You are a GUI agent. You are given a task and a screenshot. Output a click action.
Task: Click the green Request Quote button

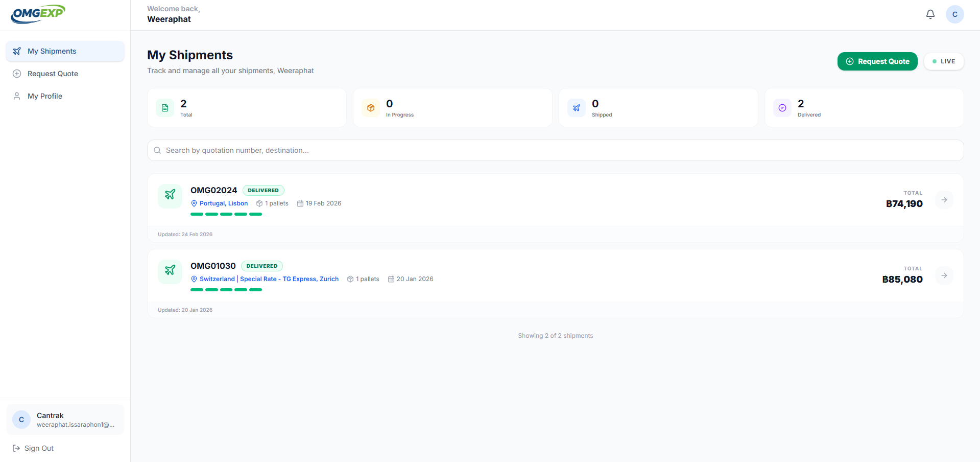tap(877, 61)
